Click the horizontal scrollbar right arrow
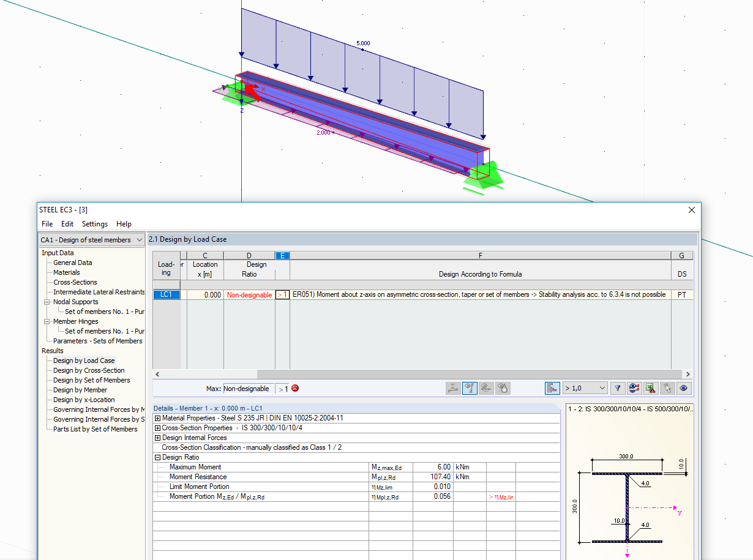This screenshot has width=753, height=560. [687, 374]
